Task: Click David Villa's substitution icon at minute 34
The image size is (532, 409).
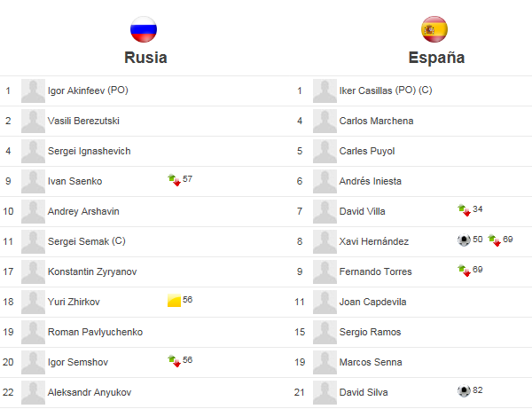Action: (x=464, y=210)
